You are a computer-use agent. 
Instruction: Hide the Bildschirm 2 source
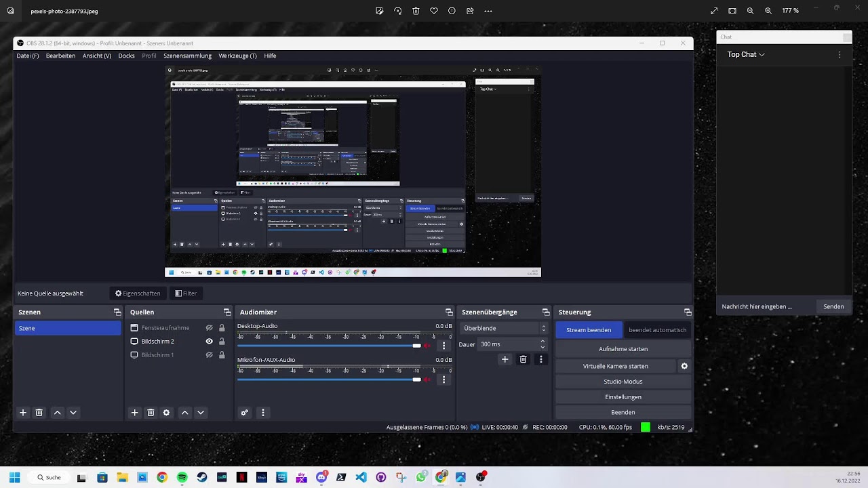(x=210, y=342)
